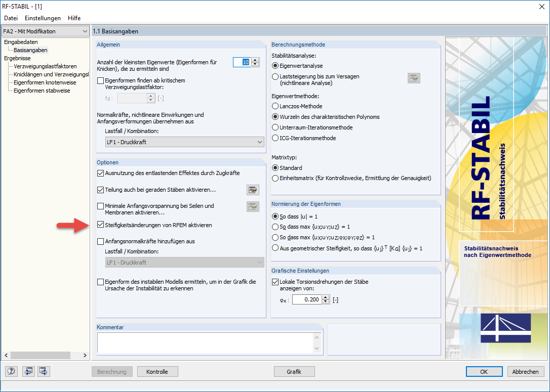Enable Eigenform des instabilen Modells ermitteln
550x392 pixels.
click(x=100, y=282)
